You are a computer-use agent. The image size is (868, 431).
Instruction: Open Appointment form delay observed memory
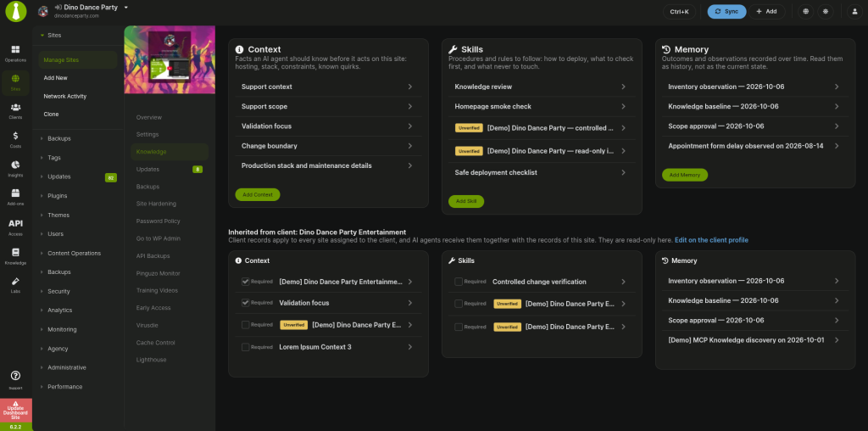click(755, 146)
